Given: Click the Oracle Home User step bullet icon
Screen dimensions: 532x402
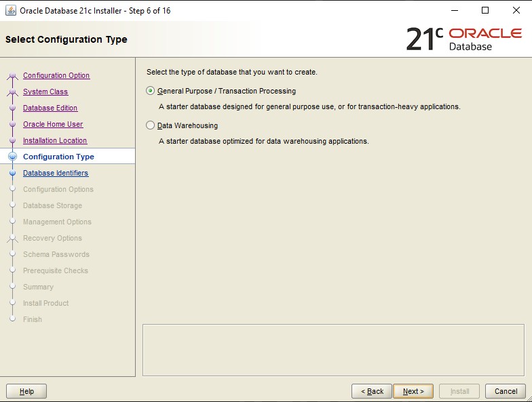Looking at the screenshot, I should click(x=12, y=124).
